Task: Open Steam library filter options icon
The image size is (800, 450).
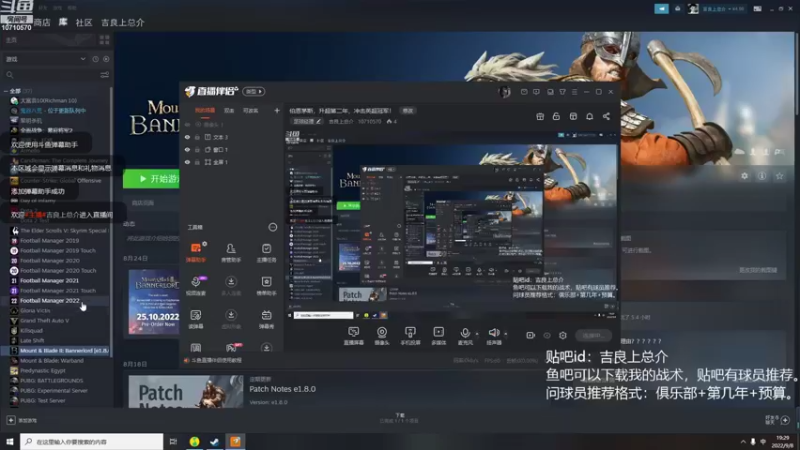Action: (105, 75)
